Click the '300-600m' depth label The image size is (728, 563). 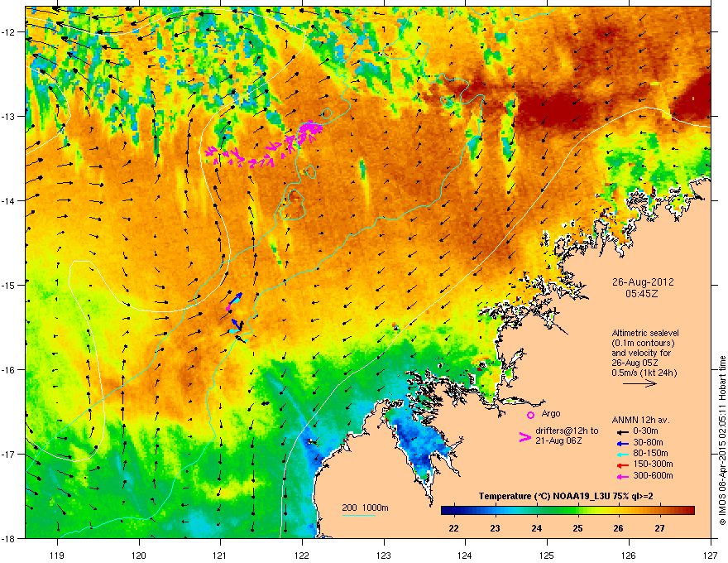[653, 475]
